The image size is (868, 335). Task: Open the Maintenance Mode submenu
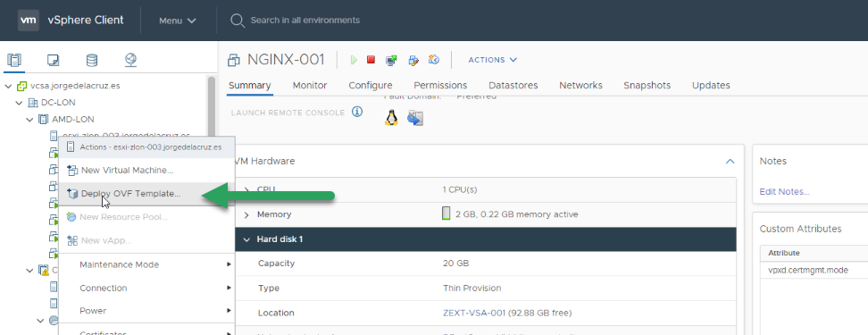(146, 264)
